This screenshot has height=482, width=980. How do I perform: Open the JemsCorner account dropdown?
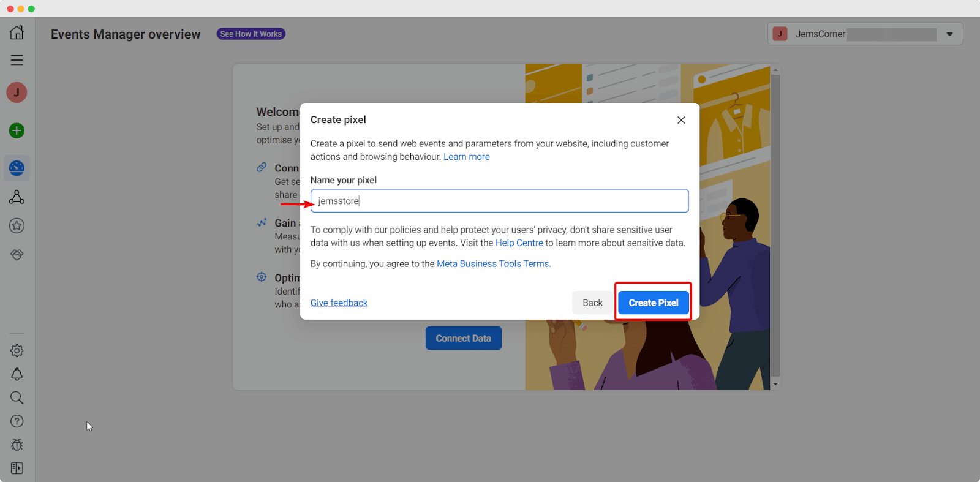point(865,34)
